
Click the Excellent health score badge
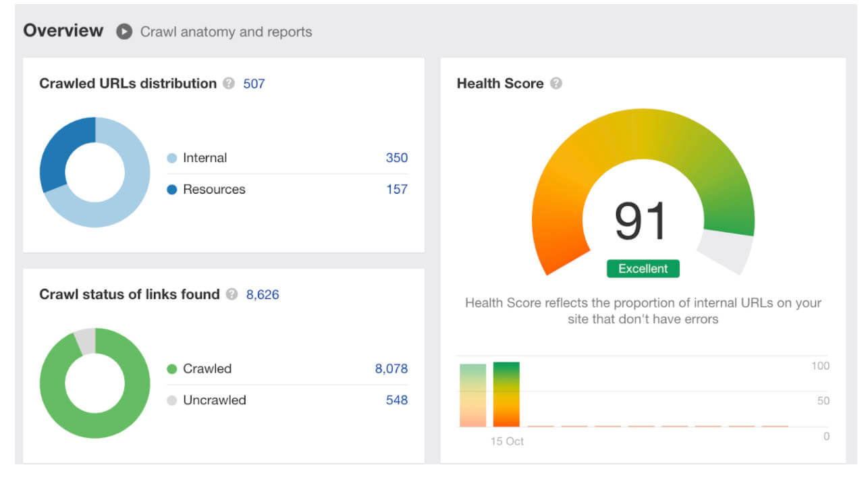(x=643, y=269)
